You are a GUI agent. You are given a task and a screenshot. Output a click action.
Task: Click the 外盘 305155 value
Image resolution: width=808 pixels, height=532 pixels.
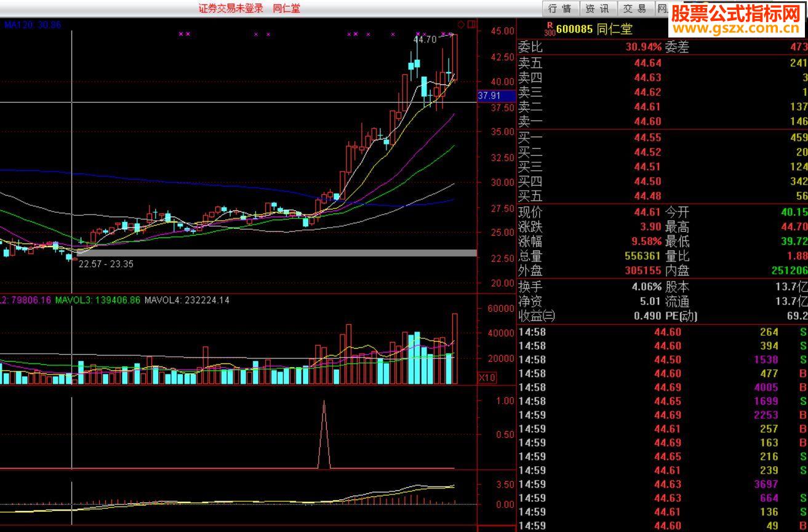point(644,271)
